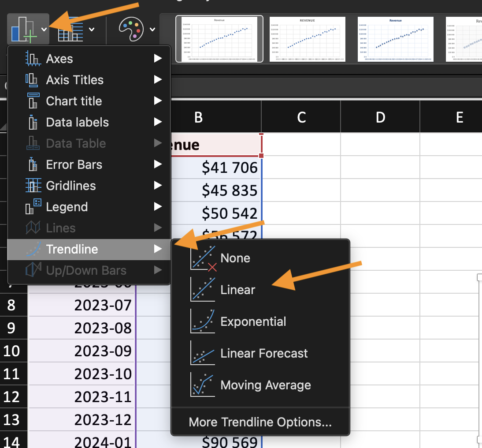This screenshot has width=482, height=448.
Task: Pick the Moving Average trendline icon
Action: 203,385
